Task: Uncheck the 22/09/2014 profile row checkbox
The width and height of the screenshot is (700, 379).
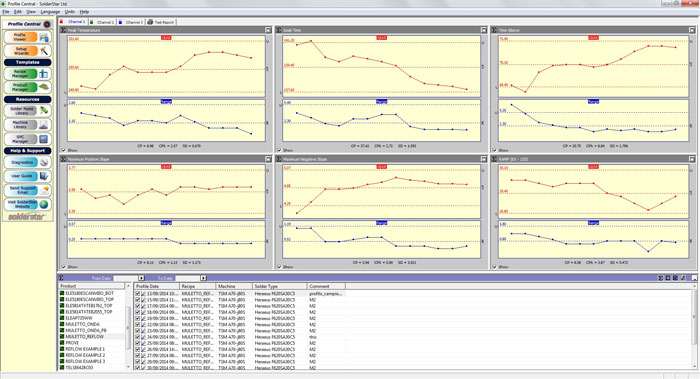Action: click(x=138, y=325)
